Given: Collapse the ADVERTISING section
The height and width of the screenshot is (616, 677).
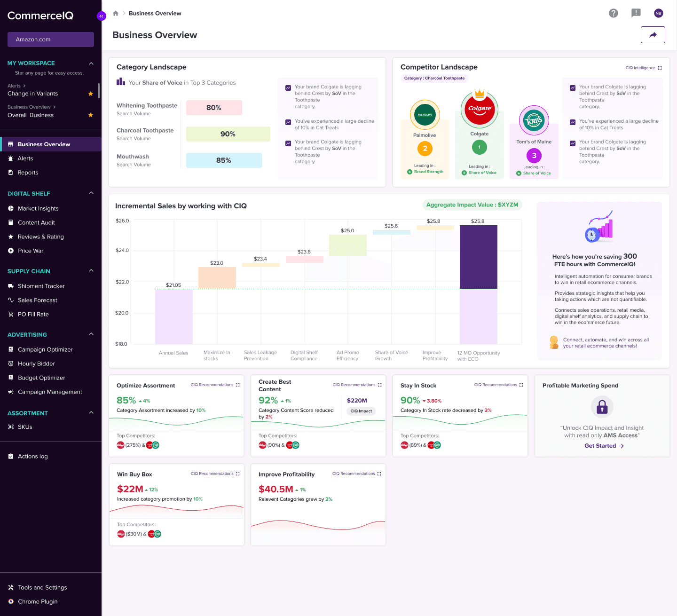Looking at the screenshot, I should point(91,334).
